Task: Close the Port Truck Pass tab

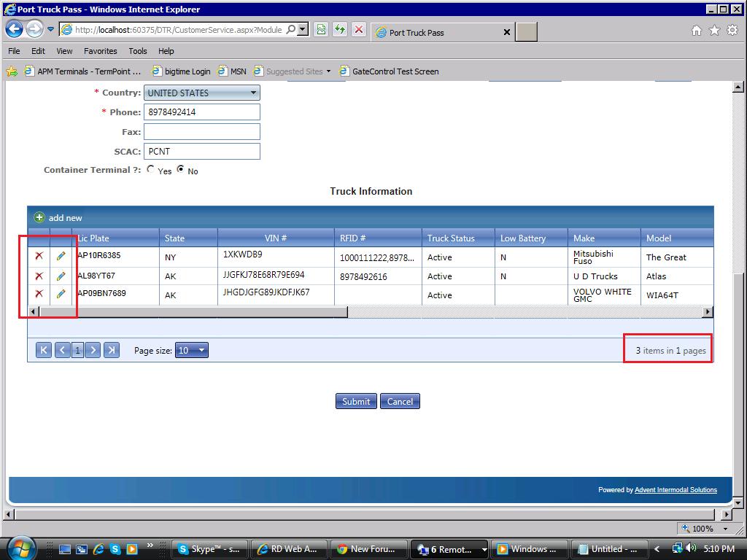Action: [507, 32]
